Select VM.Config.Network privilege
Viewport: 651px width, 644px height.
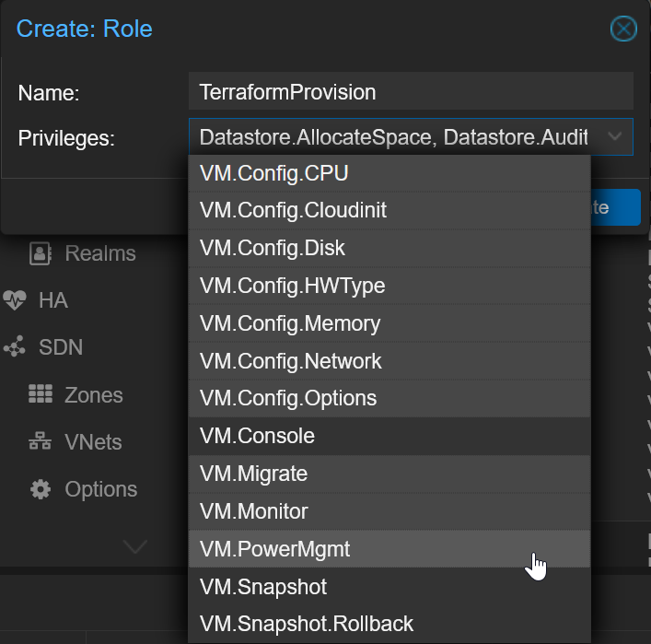click(x=389, y=361)
